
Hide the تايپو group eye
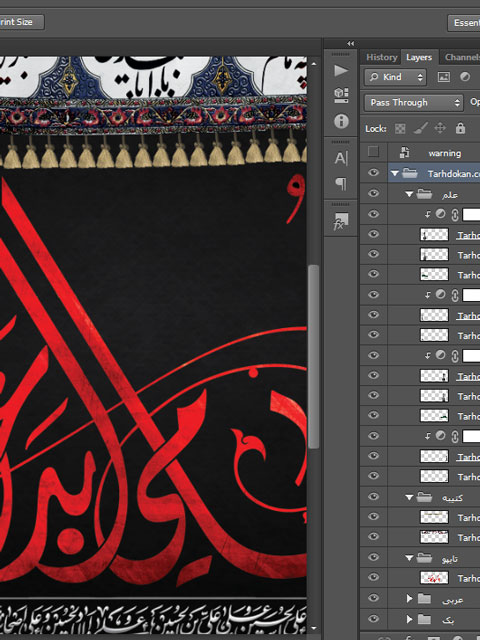(x=373, y=557)
